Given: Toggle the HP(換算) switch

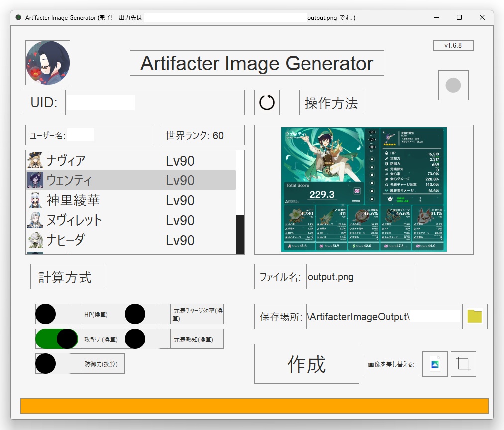Looking at the screenshot, I should tap(58, 314).
